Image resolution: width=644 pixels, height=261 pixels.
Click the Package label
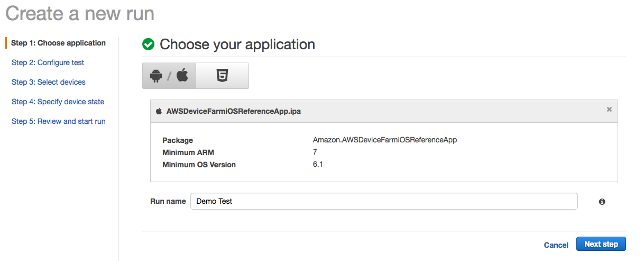(178, 140)
